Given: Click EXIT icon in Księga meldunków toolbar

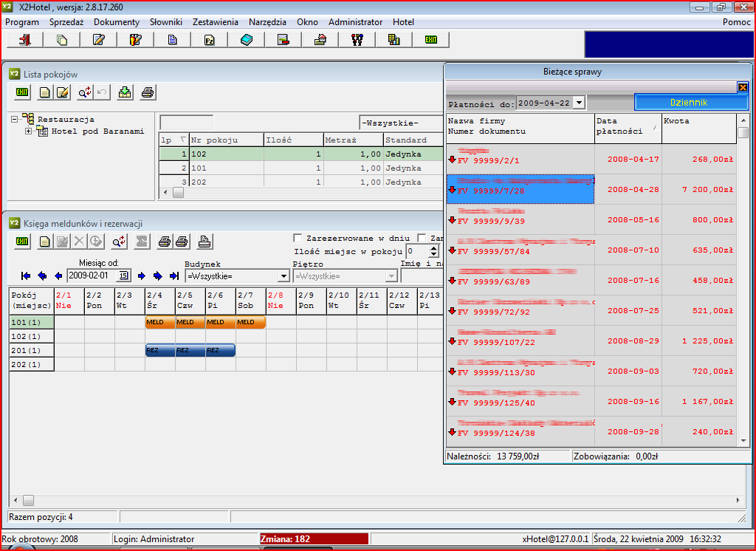Looking at the screenshot, I should 22,242.
